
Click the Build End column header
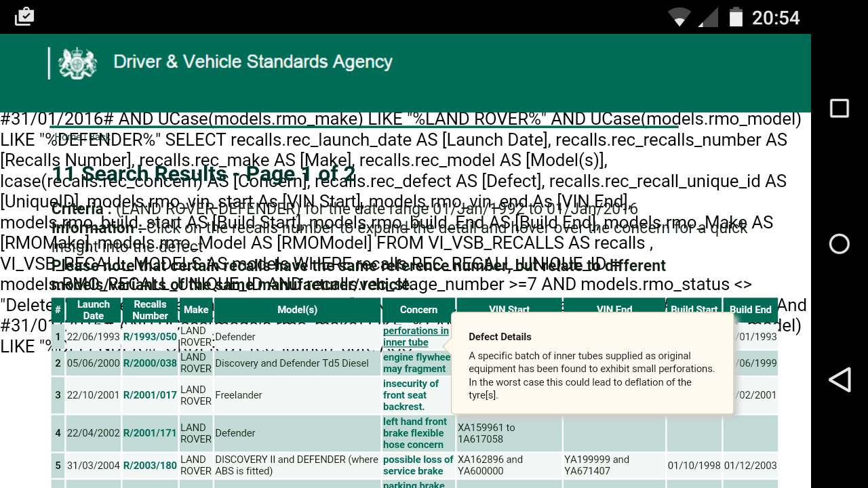(751, 310)
